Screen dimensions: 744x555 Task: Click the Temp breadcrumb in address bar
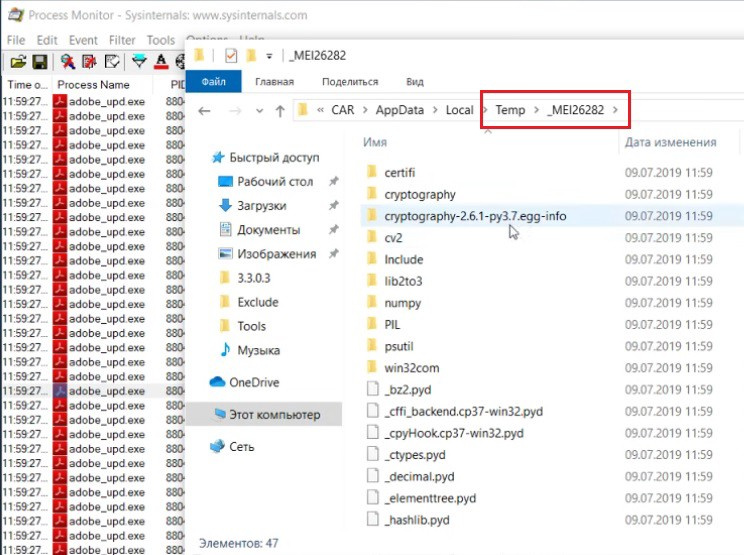[510, 110]
